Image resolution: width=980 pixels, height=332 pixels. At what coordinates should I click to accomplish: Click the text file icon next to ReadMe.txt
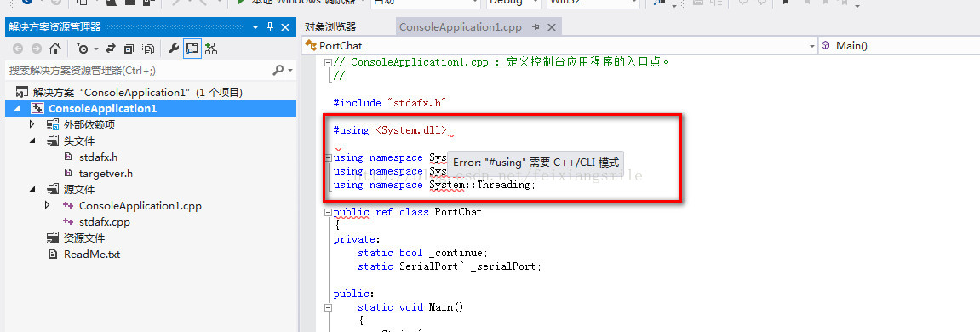point(53,255)
